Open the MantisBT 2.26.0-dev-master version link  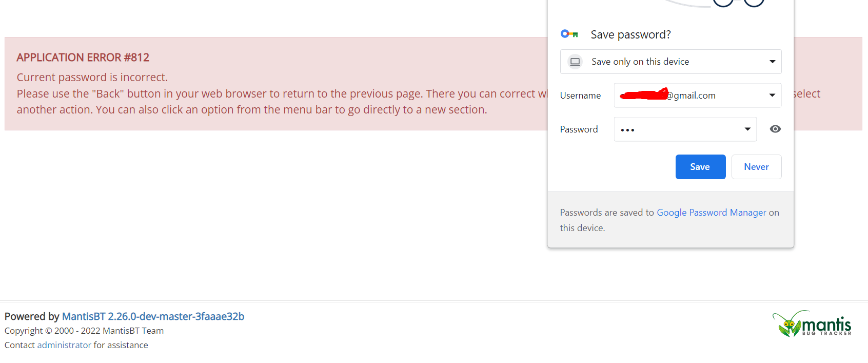pos(153,316)
